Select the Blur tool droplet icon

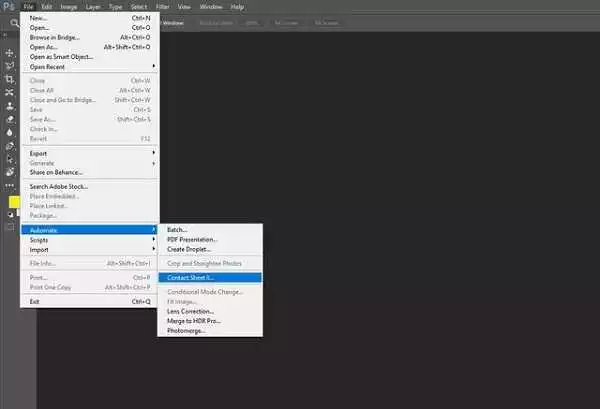coord(10,132)
